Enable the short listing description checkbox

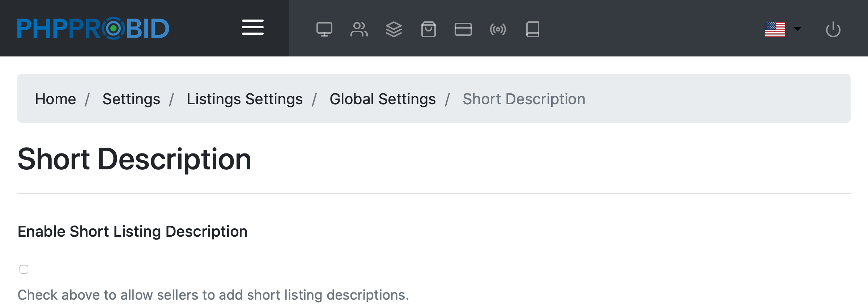(24, 269)
